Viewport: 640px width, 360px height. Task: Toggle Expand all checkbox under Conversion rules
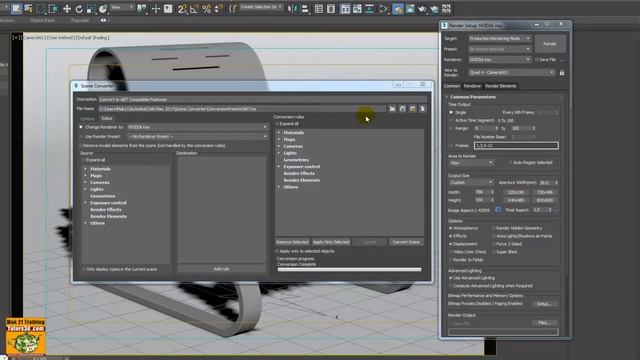[277, 124]
